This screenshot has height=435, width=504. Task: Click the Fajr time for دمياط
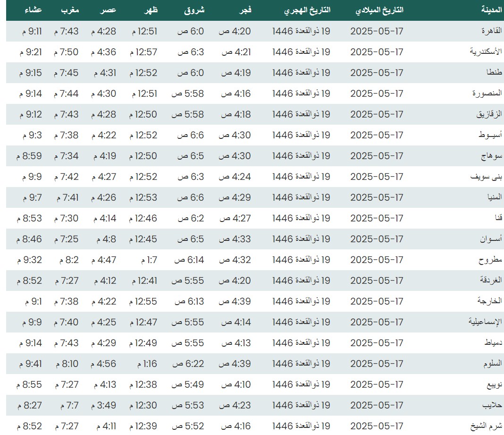click(236, 343)
